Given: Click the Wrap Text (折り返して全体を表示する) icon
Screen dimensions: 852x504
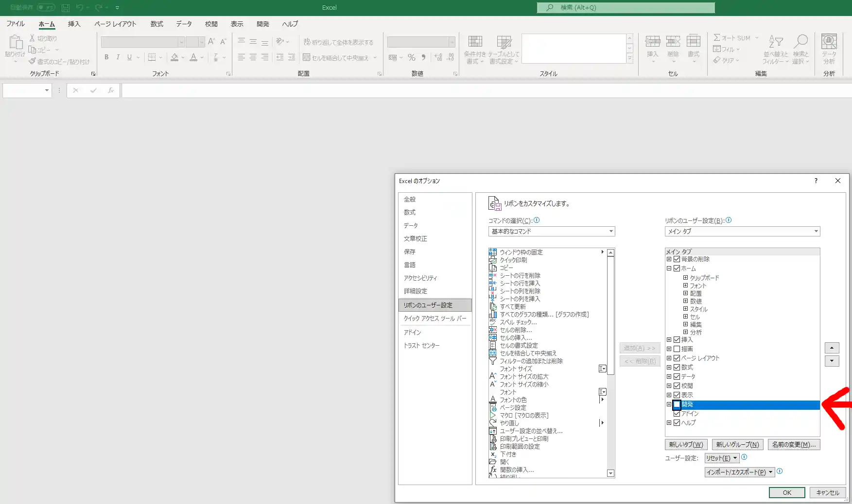Looking at the screenshot, I should [x=307, y=42].
